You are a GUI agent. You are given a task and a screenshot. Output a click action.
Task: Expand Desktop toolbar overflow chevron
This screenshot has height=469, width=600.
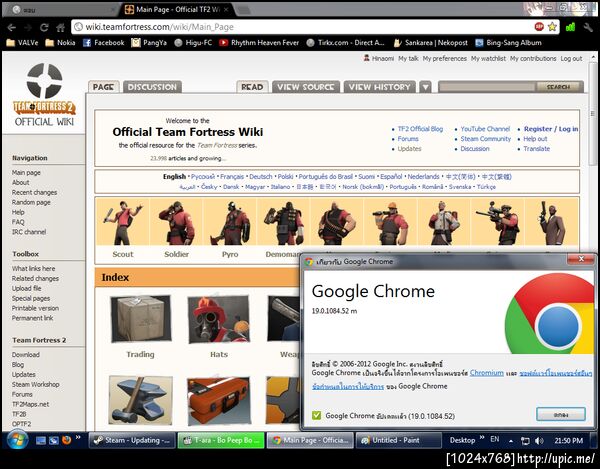[482, 438]
